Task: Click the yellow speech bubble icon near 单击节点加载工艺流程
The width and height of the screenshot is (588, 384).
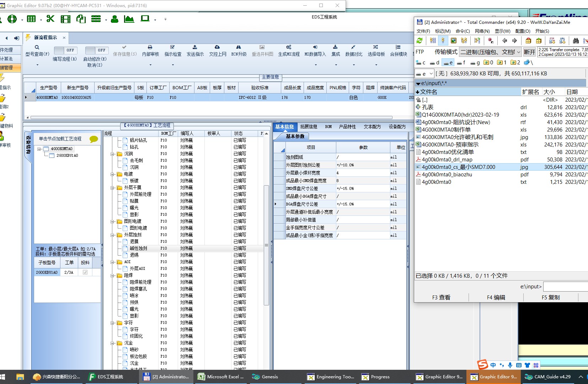Action: click(94, 139)
